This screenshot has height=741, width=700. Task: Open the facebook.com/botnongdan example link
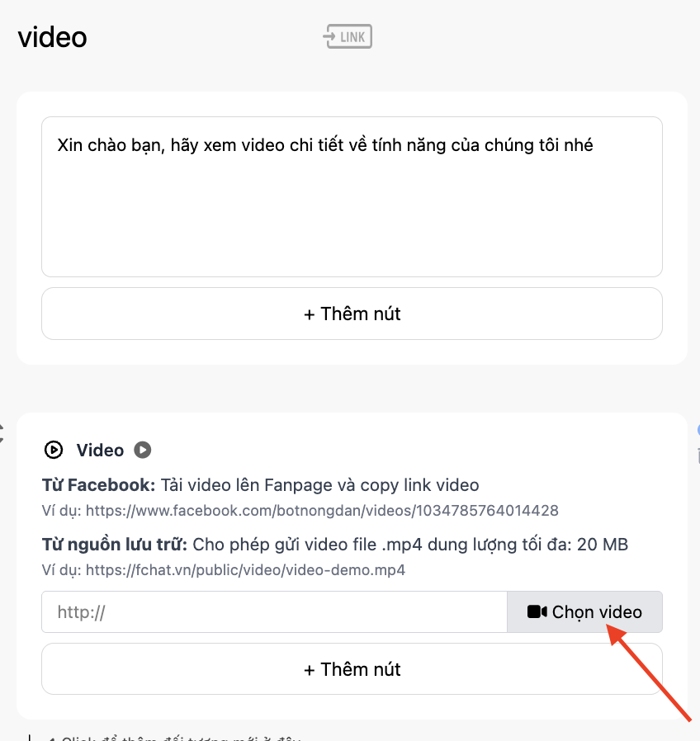pos(322,511)
